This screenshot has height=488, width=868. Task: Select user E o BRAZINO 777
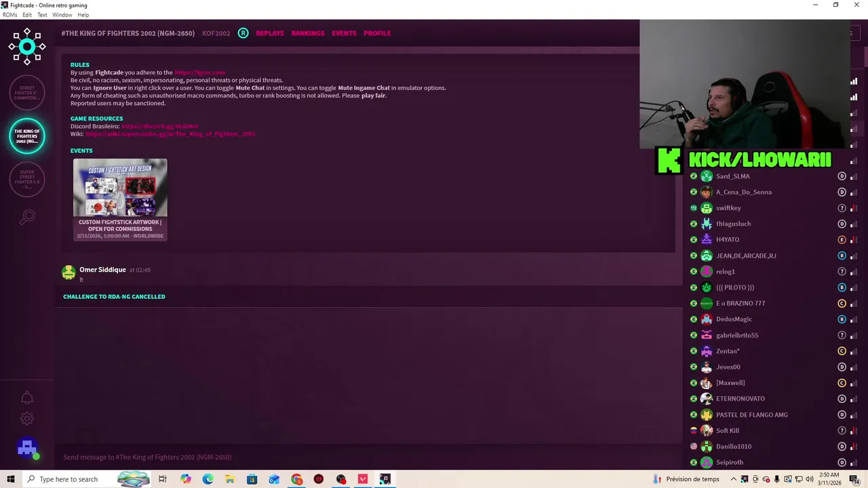(741, 303)
